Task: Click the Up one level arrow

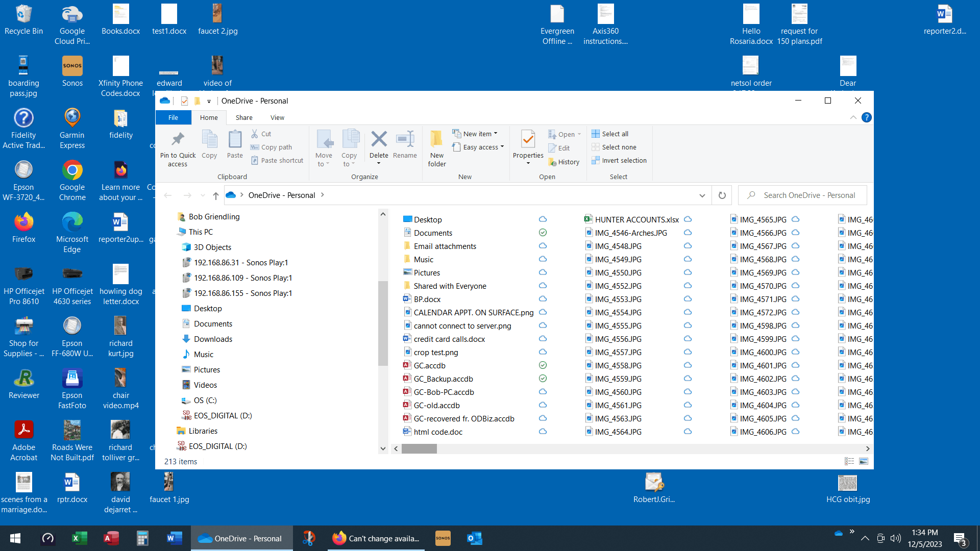Action: (x=216, y=195)
